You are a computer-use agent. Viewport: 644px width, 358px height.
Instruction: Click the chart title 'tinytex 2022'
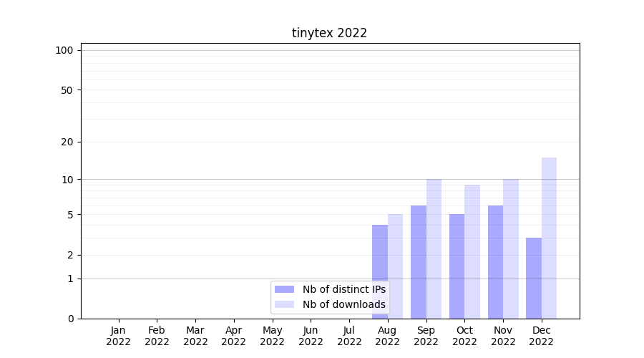point(329,33)
